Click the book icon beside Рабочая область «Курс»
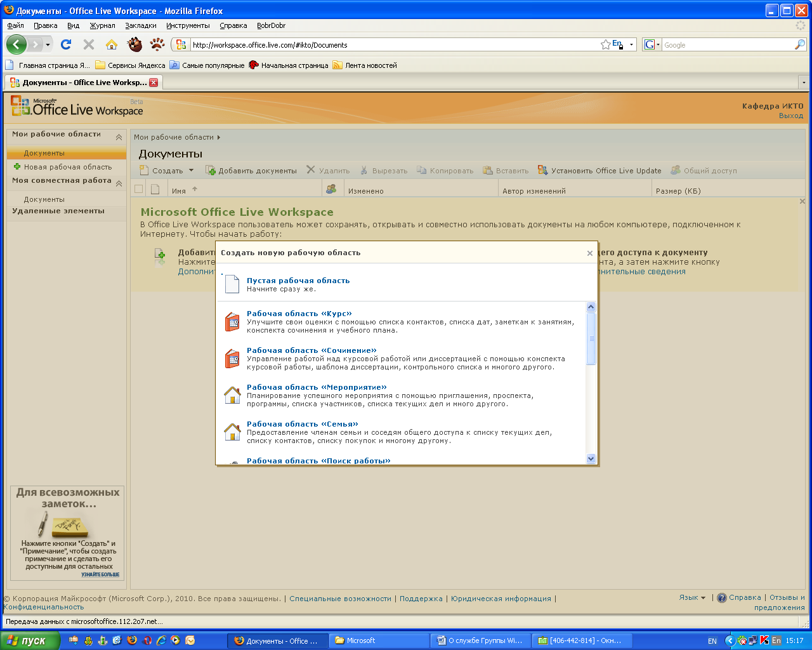The height and width of the screenshot is (650, 812). click(x=232, y=321)
